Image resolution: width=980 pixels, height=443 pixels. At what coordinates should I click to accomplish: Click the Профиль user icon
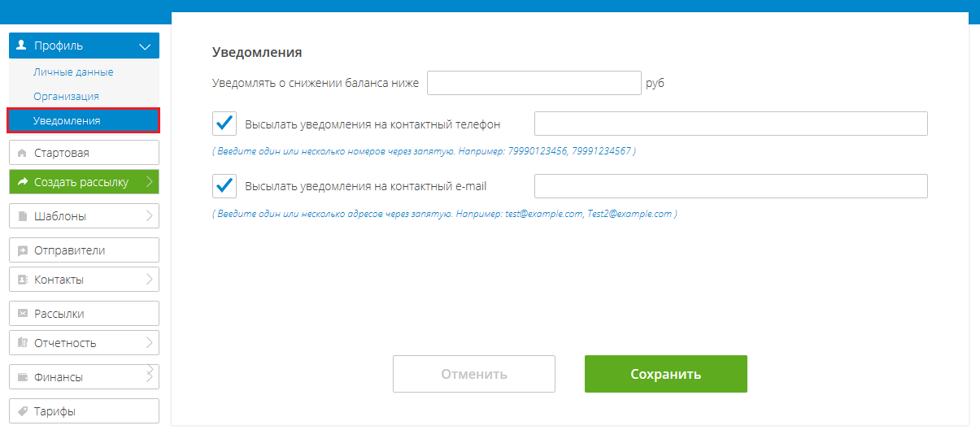tap(22, 46)
